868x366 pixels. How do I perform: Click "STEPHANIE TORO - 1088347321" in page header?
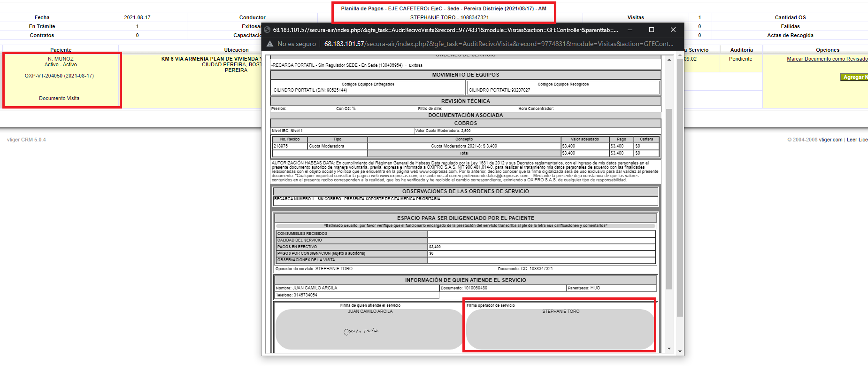[x=450, y=17]
